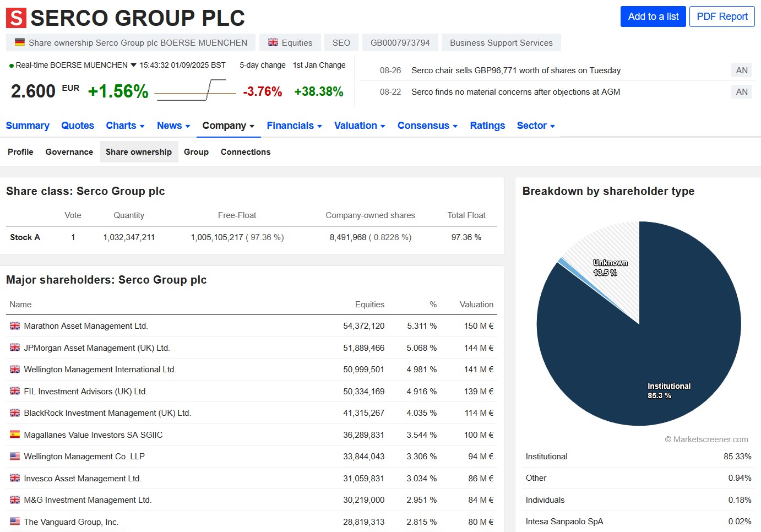761x532 pixels.
Task: Open Wellington Management Co. LLP link
Action: (84, 457)
